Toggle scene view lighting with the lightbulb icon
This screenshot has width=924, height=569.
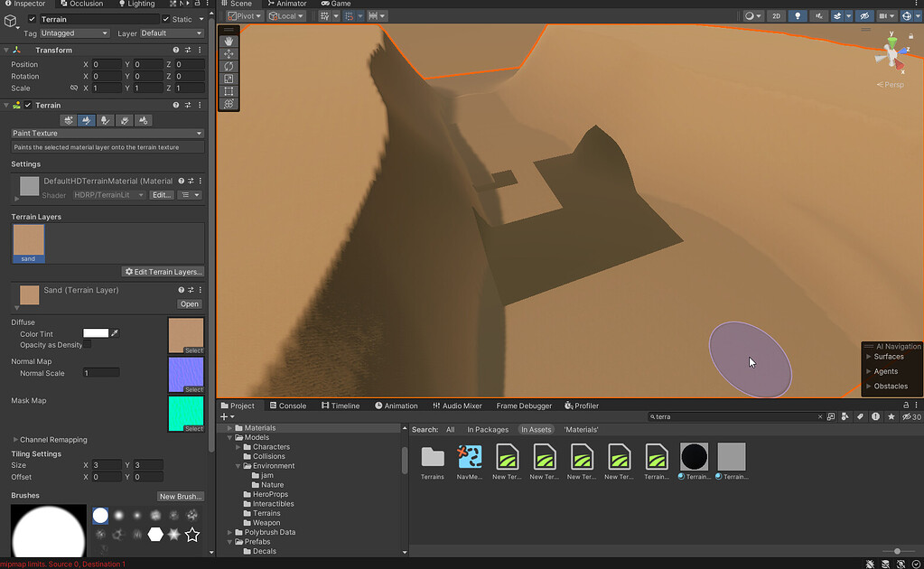click(x=798, y=15)
